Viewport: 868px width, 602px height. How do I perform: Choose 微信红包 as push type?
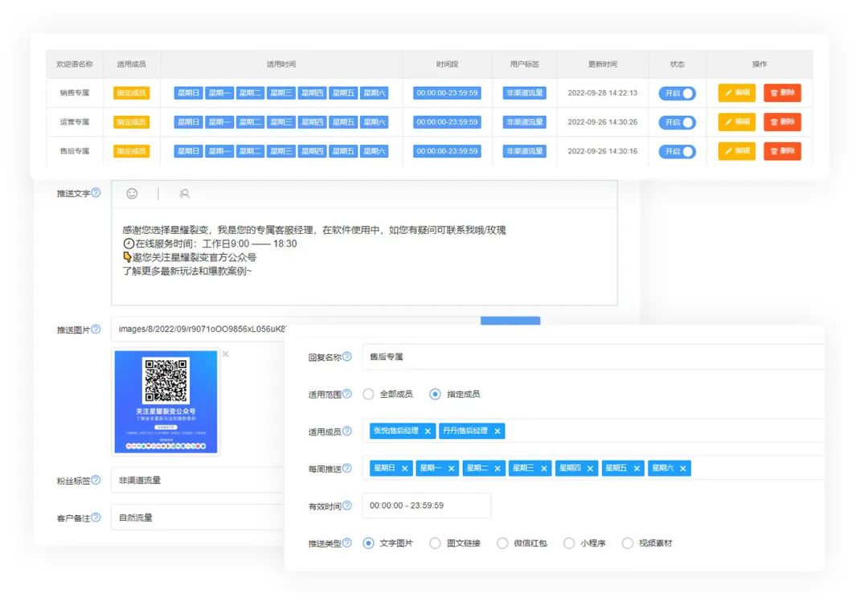tap(502, 543)
